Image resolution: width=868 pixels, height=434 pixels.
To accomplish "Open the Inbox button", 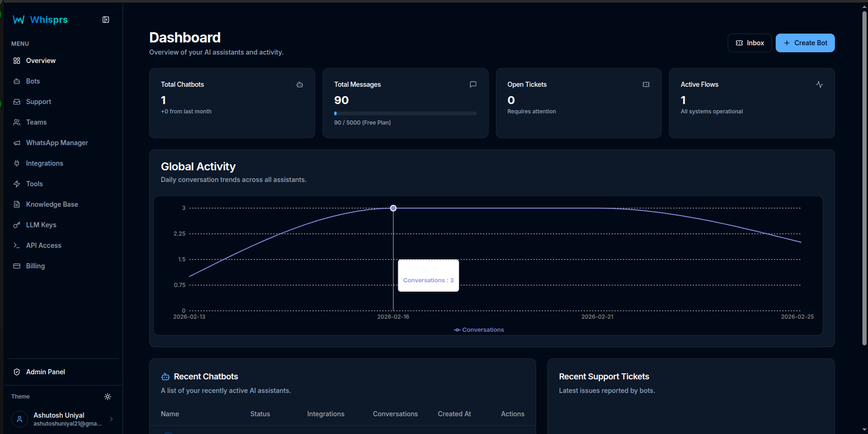I will pyautogui.click(x=750, y=43).
